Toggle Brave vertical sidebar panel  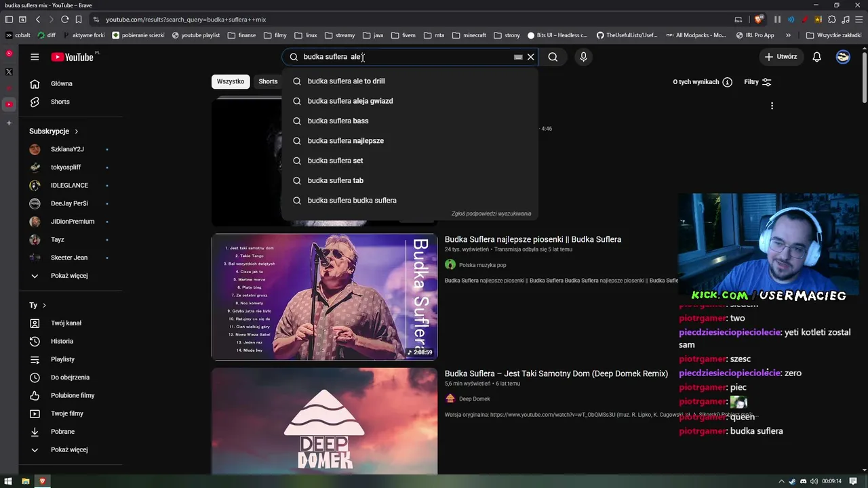tap(9, 20)
